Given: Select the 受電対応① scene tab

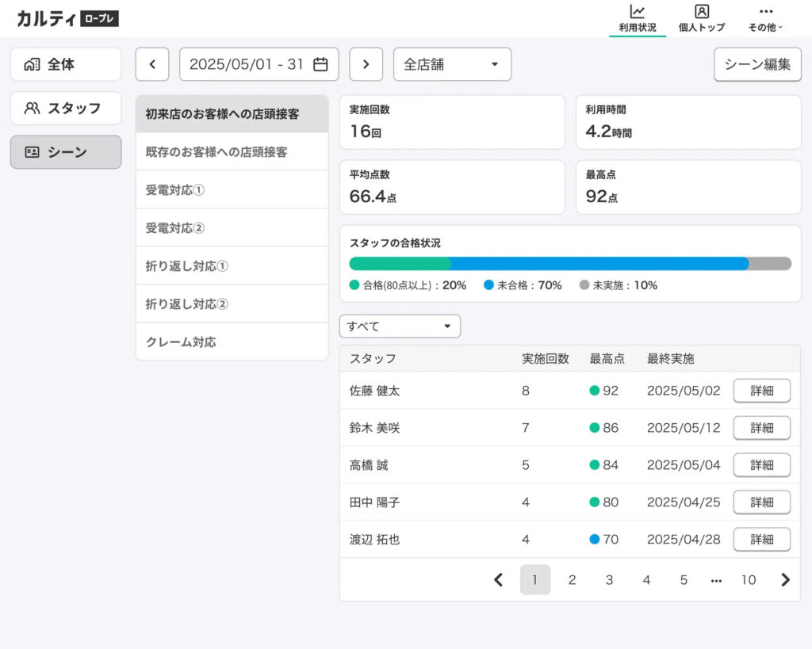Looking at the screenshot, I should (232, 189).
